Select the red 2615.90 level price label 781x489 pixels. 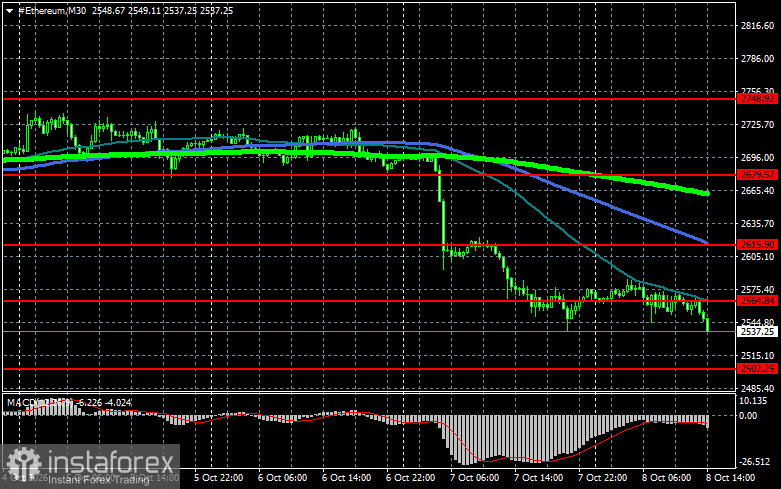point(758,244)
